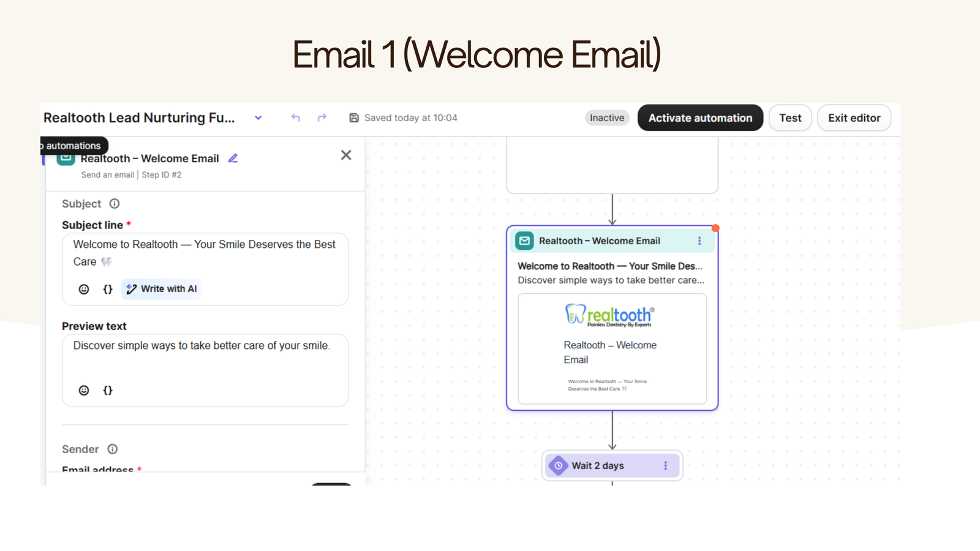Select the Wait 2 days step
The width and height of the screenshot is (980, 551).
coord(612,466)
